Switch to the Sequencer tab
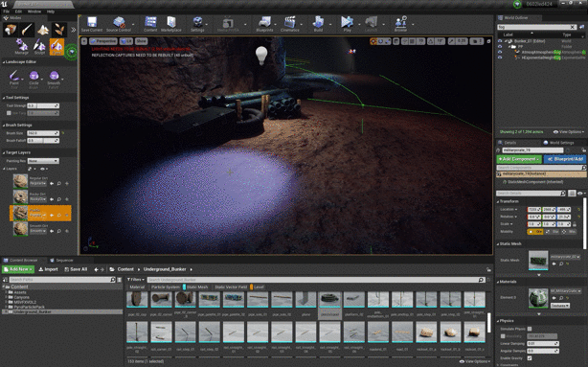The width and height of the screenshot is (588, 367). pos(62,260)
